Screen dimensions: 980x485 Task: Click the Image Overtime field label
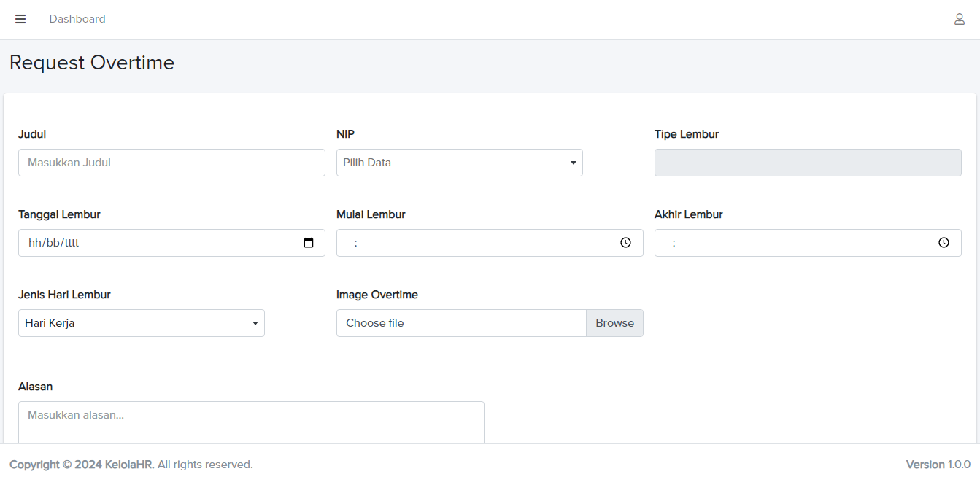[377, 295]
